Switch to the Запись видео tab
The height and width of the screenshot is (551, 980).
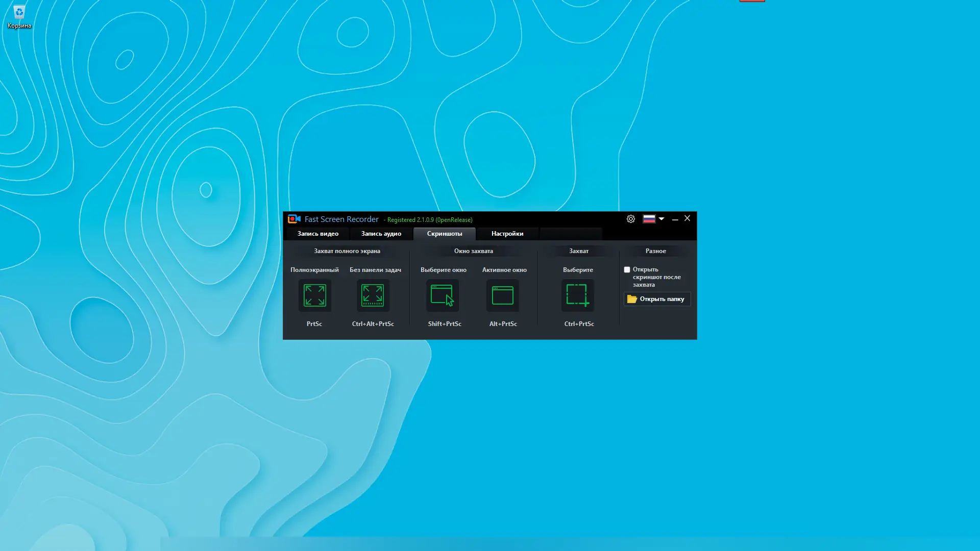click(317, 234)
